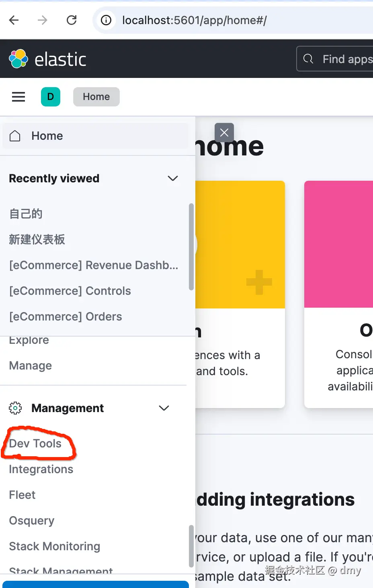This screenshot has height=588, width=373.
Task: Click the Recently viewed heading
Action: click(54, 178)
